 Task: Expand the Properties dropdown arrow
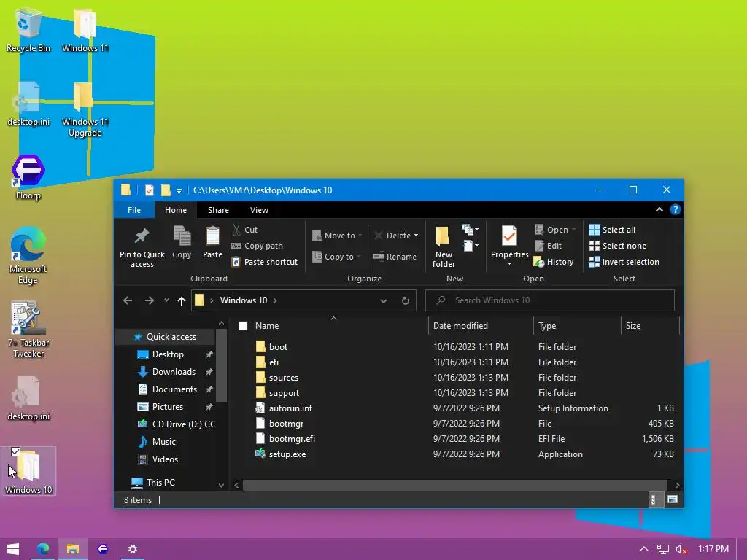click(509, 264)
